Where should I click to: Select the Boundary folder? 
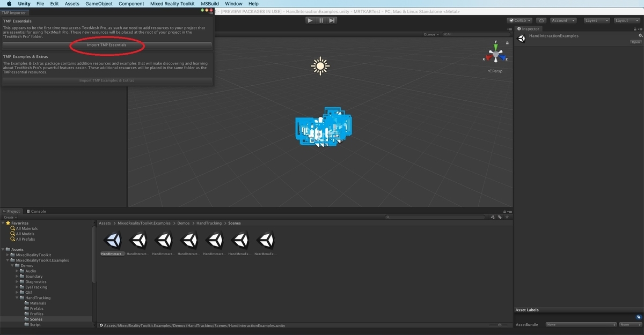[x=34, y=276]
